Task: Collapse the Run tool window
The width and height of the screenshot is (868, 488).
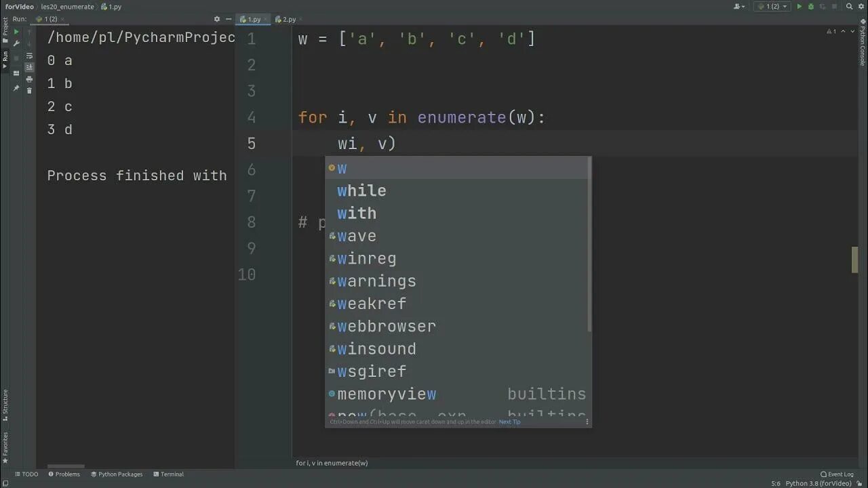Action: [229, 19]
